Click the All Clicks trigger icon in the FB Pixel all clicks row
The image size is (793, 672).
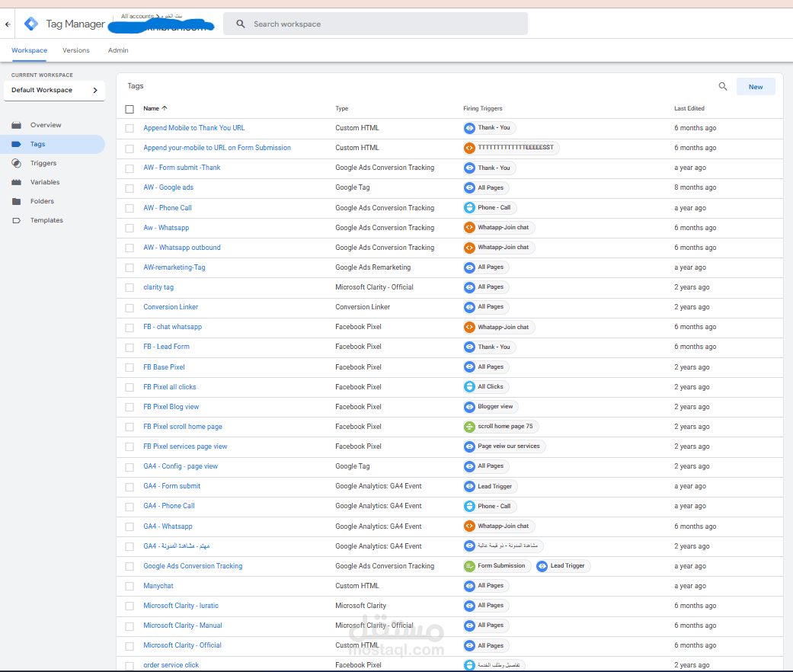click(469, 387)
